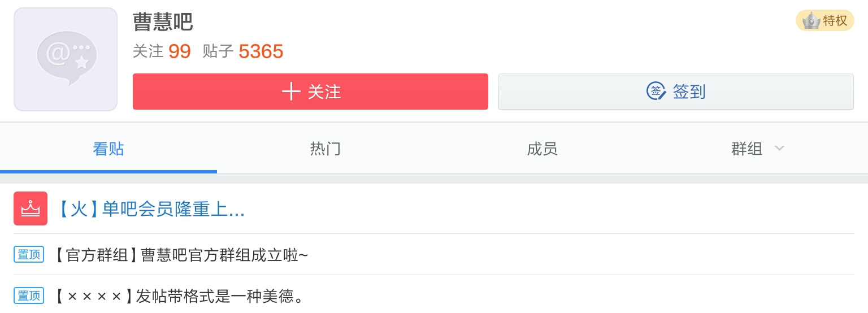Screen dimensions: 868x313
Task: Click the 贴子 post count 5365
Action: tap(261, 51)
